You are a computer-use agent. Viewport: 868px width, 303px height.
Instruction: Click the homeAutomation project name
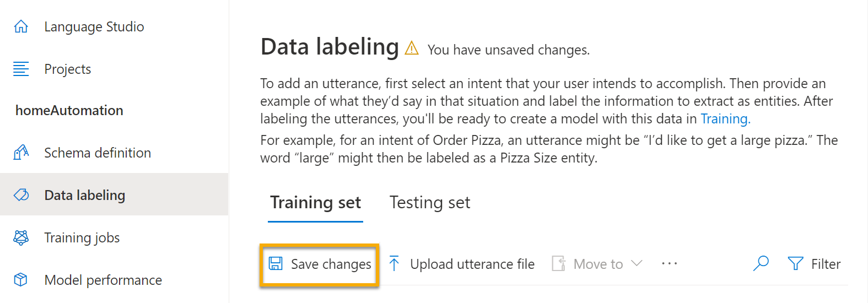click(x=69, y=110)
